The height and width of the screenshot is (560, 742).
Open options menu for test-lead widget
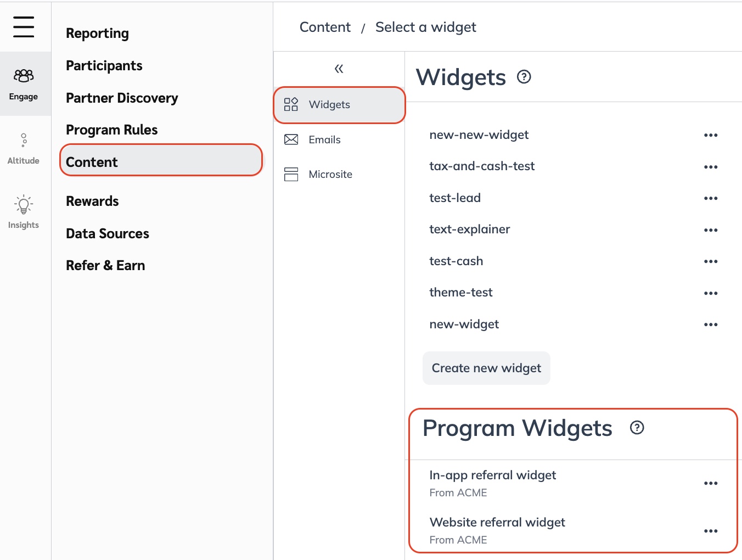(x=711, y=198)
